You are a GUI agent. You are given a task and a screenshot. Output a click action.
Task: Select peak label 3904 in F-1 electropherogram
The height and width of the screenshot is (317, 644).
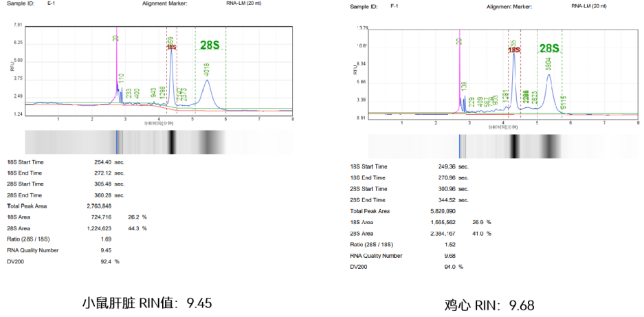click(x=548, y=64)
